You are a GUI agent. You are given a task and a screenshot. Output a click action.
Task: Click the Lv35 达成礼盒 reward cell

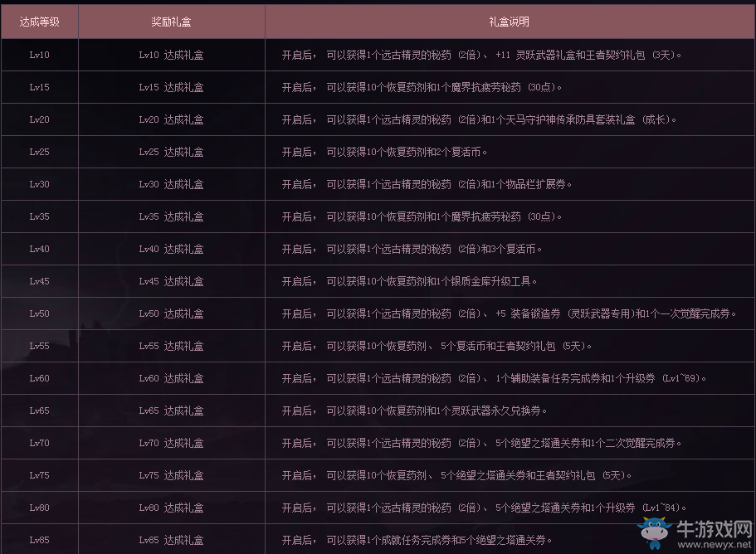point(170,216)
